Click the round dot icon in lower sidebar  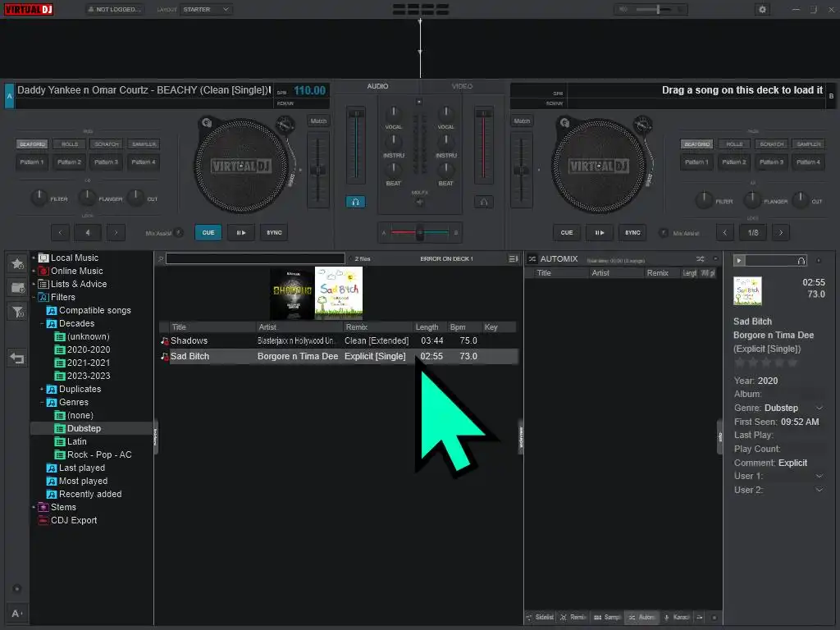[16, 589]
